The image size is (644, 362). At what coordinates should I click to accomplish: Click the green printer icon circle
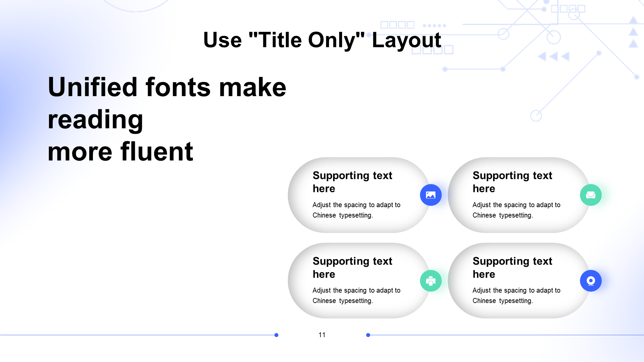click(431, 281)
